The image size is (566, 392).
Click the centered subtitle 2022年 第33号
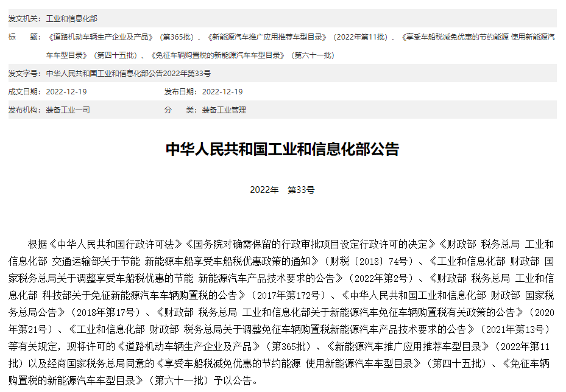[282, 190]
